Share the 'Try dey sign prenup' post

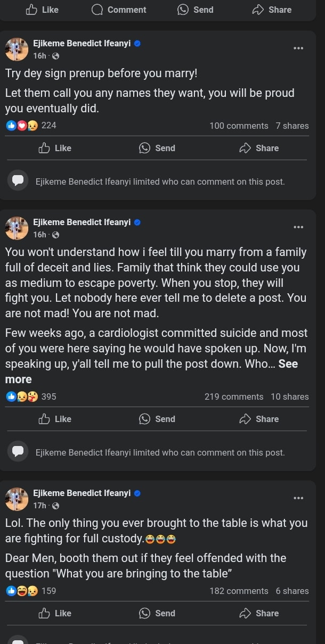click(259, 148)
